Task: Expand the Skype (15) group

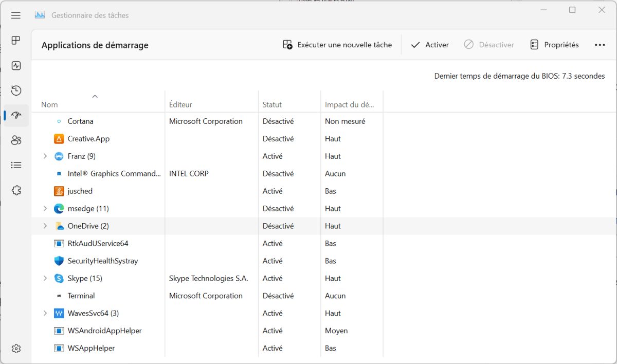Action: 45,279
